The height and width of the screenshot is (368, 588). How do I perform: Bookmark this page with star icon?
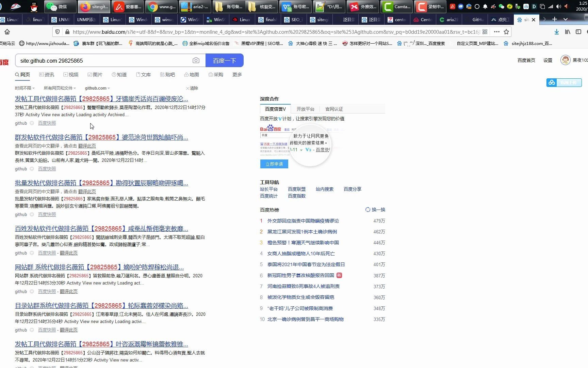click(506, 32)
